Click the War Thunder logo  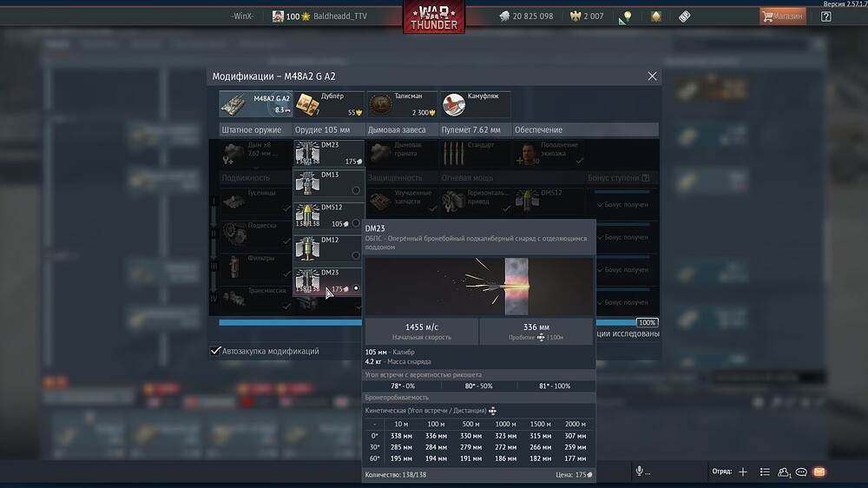[434, 16]
